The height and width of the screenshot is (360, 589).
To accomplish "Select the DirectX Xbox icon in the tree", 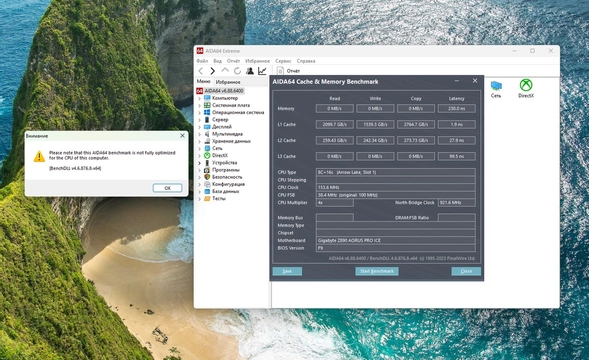I will coord(207,155).
